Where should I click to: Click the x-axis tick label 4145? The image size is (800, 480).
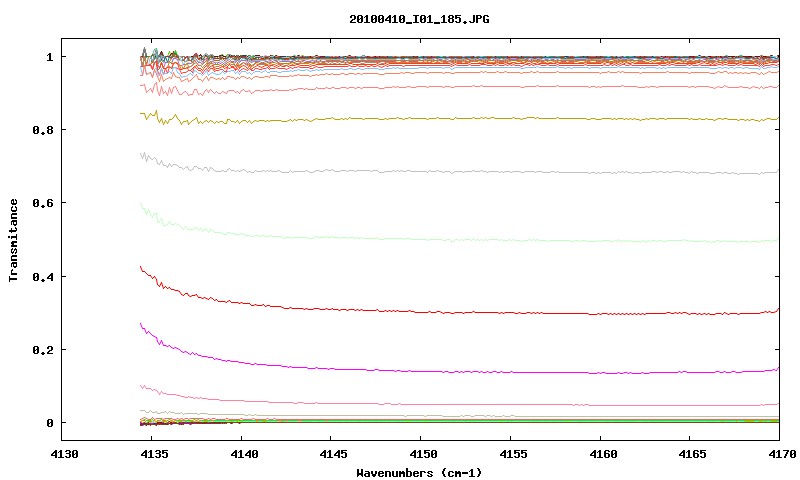click(334, 453)
